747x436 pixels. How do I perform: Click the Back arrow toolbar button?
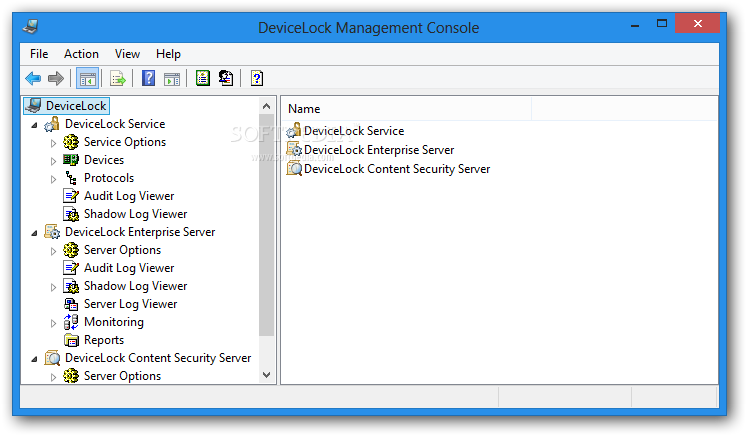pyautogui.click(x=33, y=78)
